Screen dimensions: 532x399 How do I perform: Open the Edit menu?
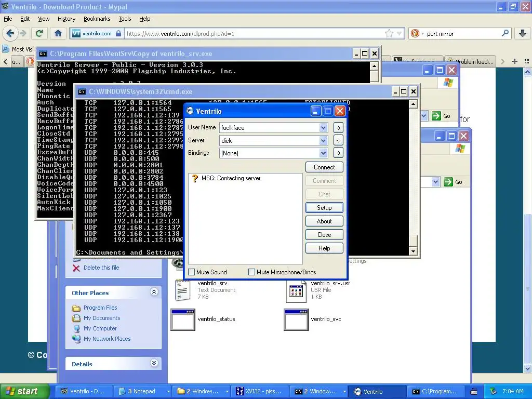[x=25, y=19]
